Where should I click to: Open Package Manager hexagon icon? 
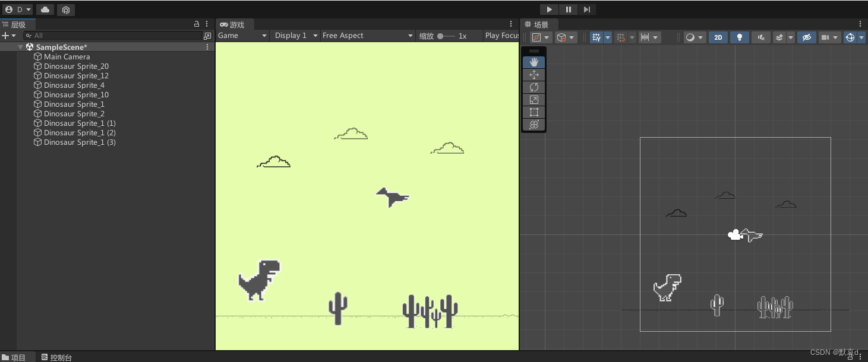pos(66,9)
